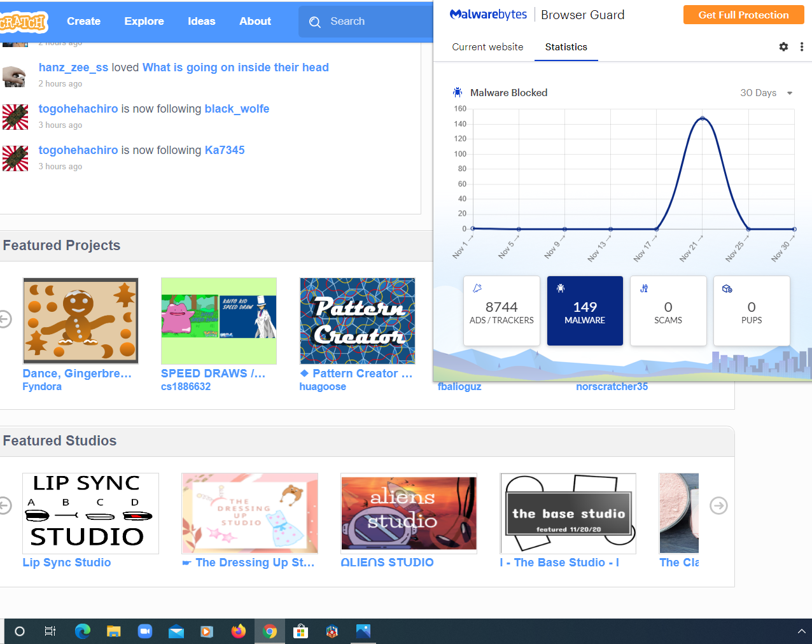Open the Pattern Creator project thumbnail
This screenshot has width=812, height=644.
[x=357, y=321]
